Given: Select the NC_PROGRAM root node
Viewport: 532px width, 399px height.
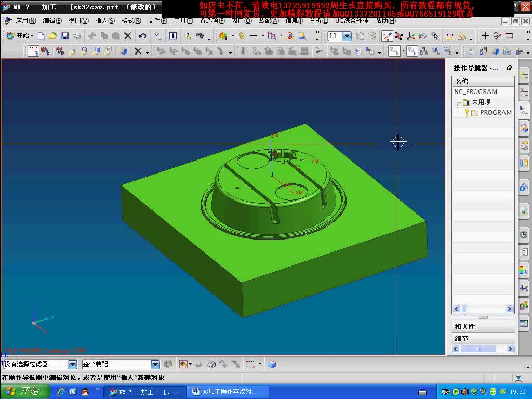Looking at the screenshot, I should point(475,91).
